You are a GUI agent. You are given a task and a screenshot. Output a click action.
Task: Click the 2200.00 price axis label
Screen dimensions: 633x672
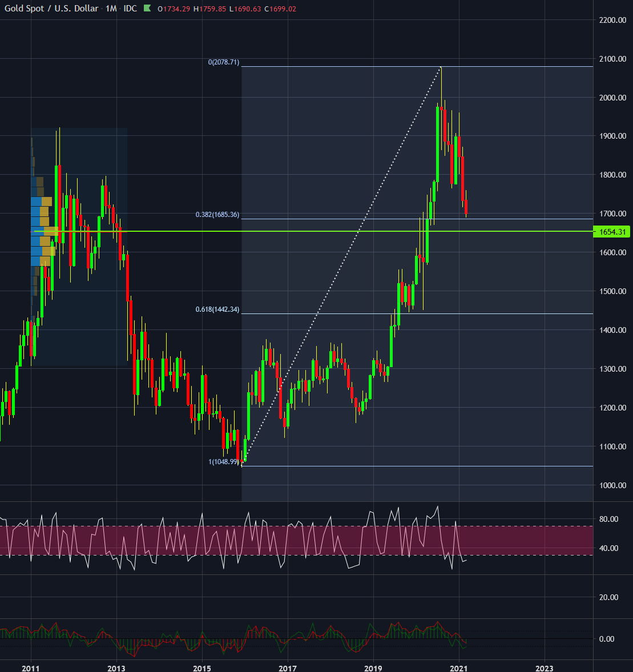pos(612,20)
